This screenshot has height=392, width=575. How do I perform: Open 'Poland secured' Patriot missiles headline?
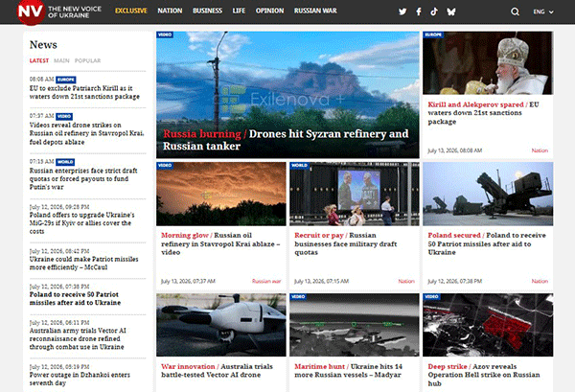pyautogui.click(x=487, y=243)
